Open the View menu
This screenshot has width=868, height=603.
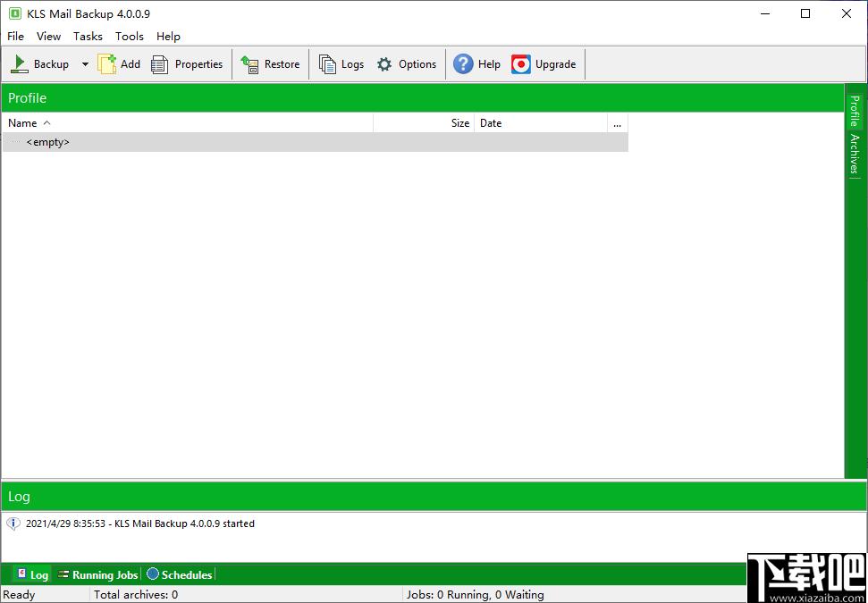pyautogui.click(x=48, y=37)
